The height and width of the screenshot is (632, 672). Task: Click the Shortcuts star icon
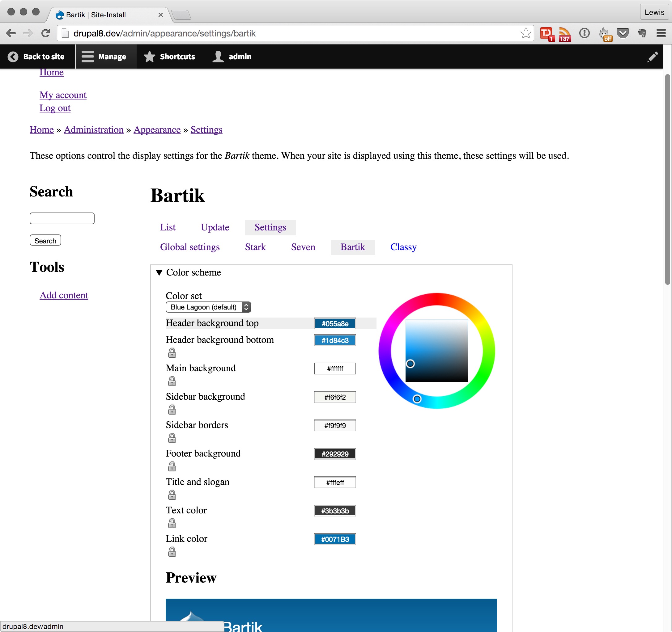click(x=149, y=57)
